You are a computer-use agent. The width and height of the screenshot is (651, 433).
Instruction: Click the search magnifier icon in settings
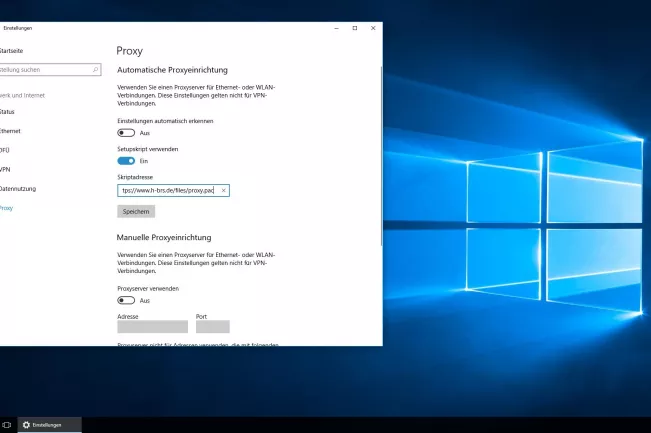[x=96, y=70]
